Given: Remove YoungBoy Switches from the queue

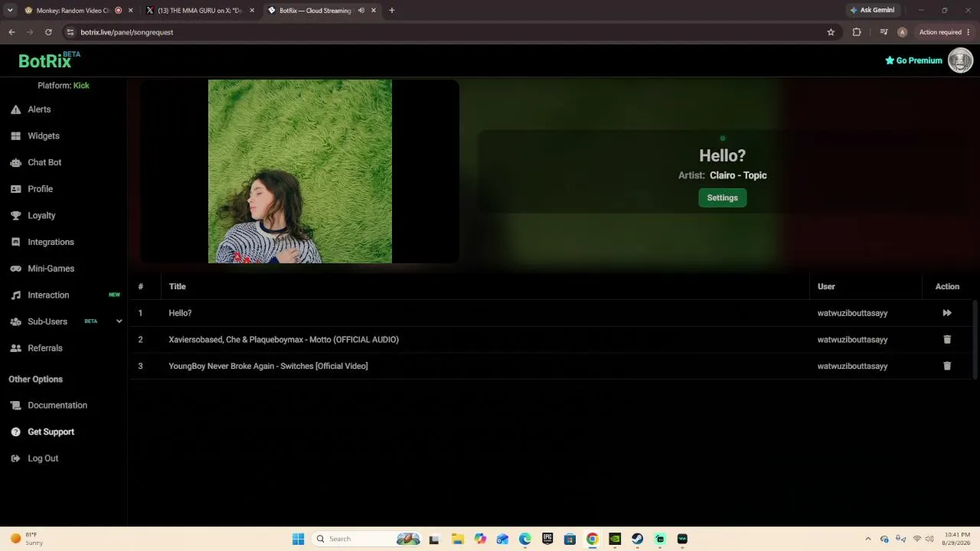Looking at the screenshot, I should pyautogui.click(x=947, y=366).
